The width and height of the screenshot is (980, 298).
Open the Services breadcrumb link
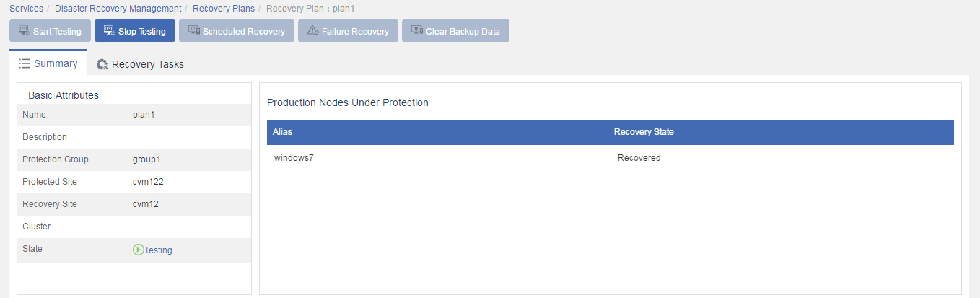pyautogui.click(x=26, y=9)
